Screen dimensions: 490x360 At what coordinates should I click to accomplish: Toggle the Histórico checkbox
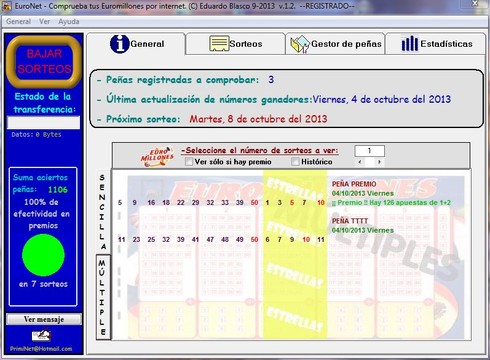point(295,162)
